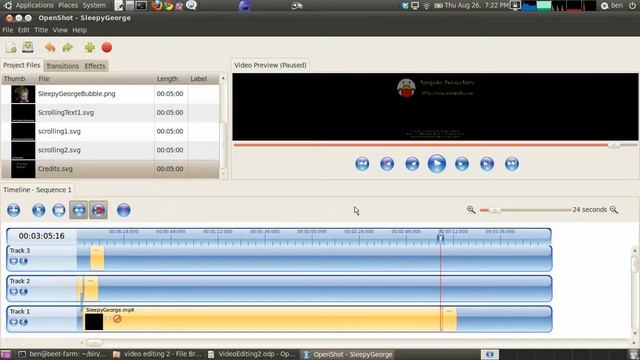Redo the last undone action
This screenshot has width=640, height=360.
(x=67, y=47)
